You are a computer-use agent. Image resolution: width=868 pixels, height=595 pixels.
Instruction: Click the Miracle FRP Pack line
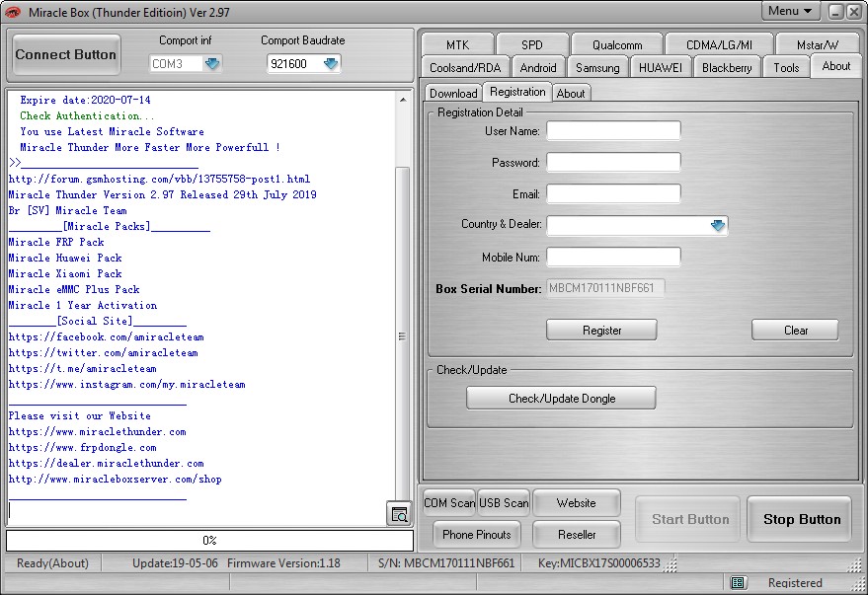(56, 242)
